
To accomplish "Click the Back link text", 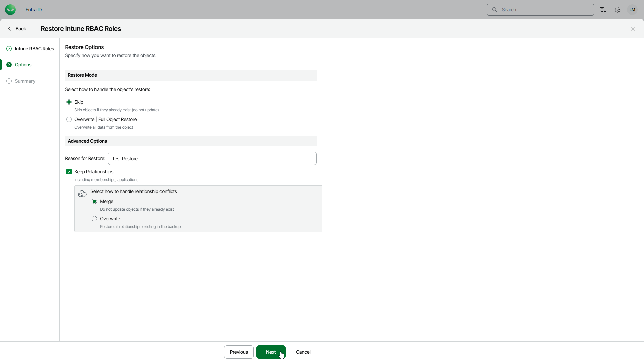I will tap(21, 29).
